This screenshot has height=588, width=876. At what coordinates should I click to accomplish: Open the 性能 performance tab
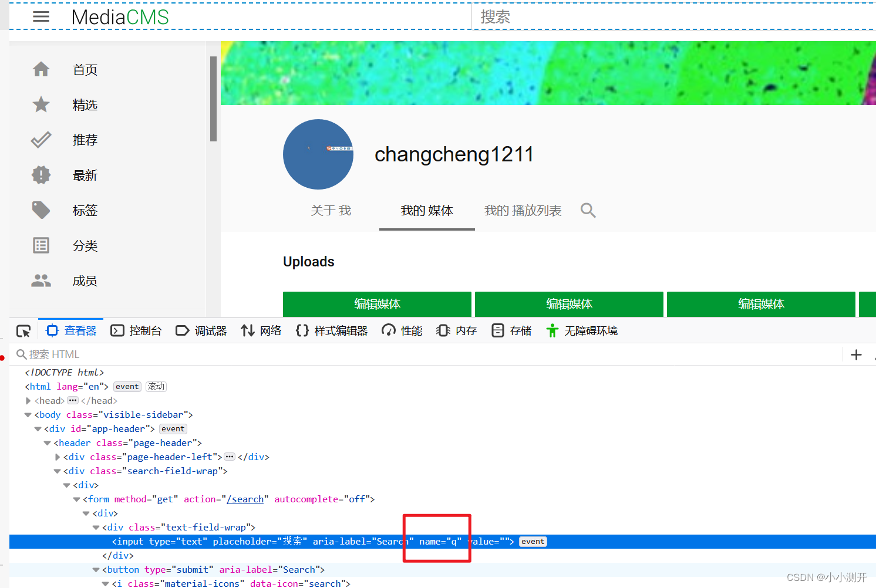point(402,331)
